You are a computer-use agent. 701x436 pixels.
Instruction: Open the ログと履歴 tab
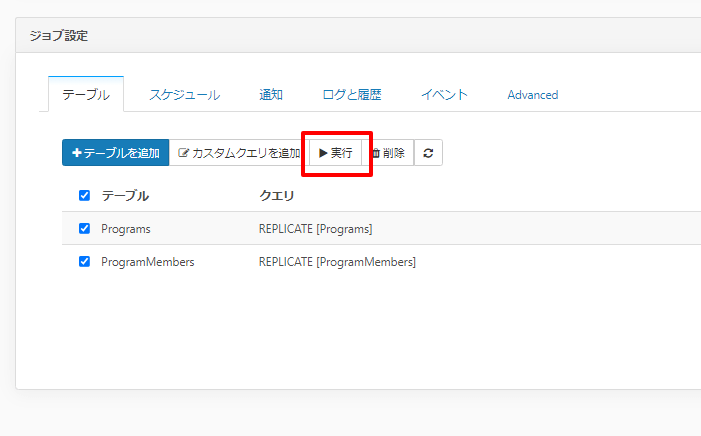(352, 94)
